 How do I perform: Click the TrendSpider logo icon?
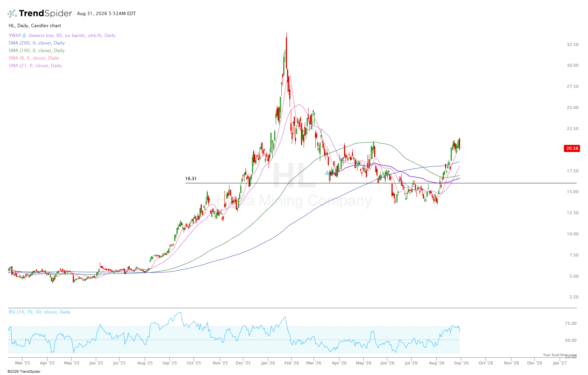[12, 14]
